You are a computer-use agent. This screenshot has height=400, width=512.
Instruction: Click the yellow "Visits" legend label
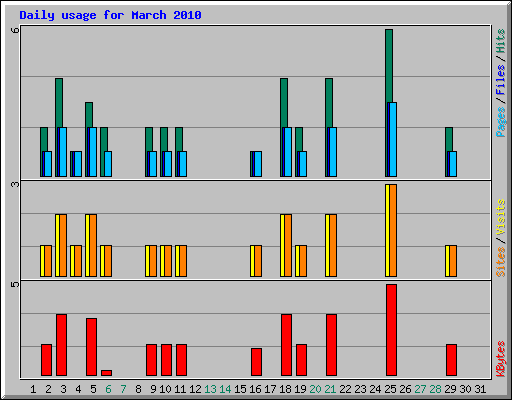pos(501,217)
